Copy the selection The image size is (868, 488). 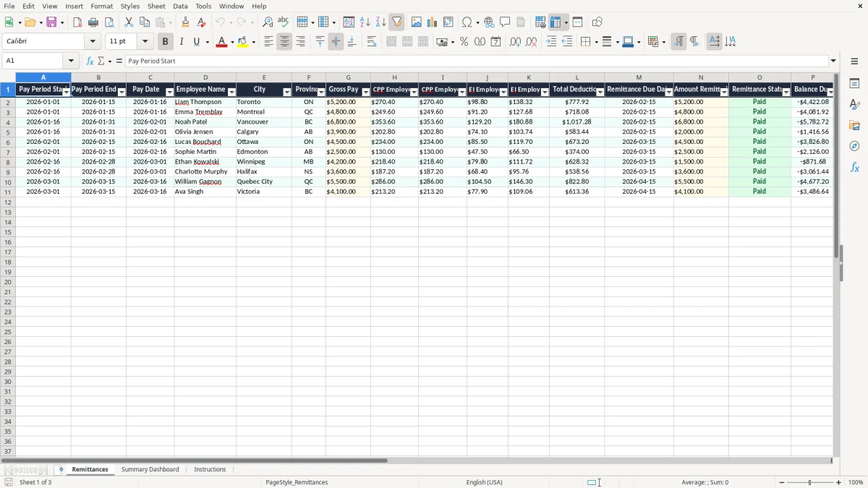145,22
